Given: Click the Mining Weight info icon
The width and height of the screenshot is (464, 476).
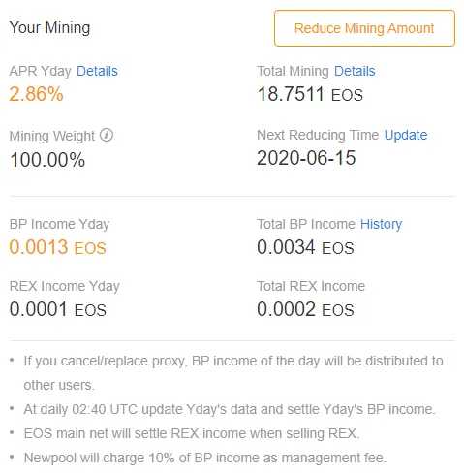Looking at the screenshot, I should (107, 135).
